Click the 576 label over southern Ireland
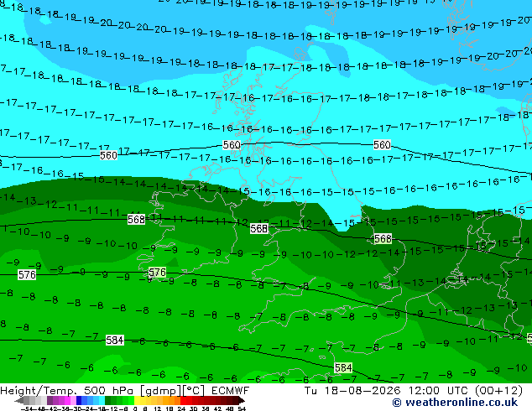Viewport: 532px width, 411px height. (x=158, y=273)
